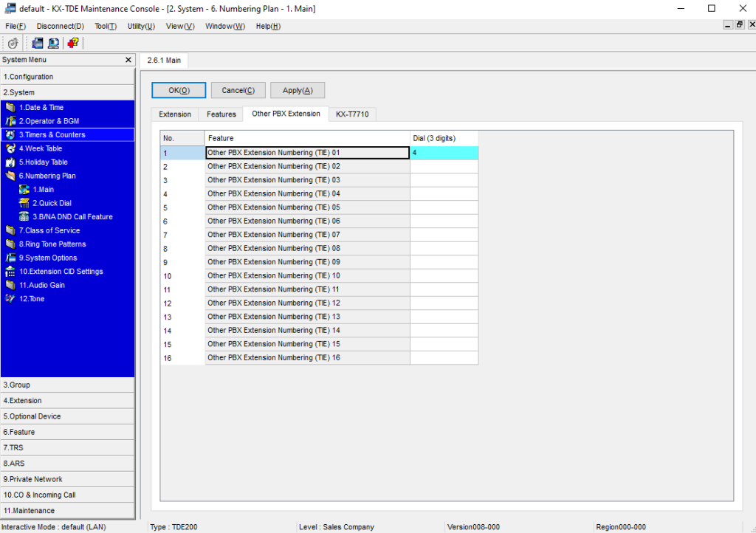756x533 pixels.
Task: Click the Audio Gain icon
Action: pos(10,285)
